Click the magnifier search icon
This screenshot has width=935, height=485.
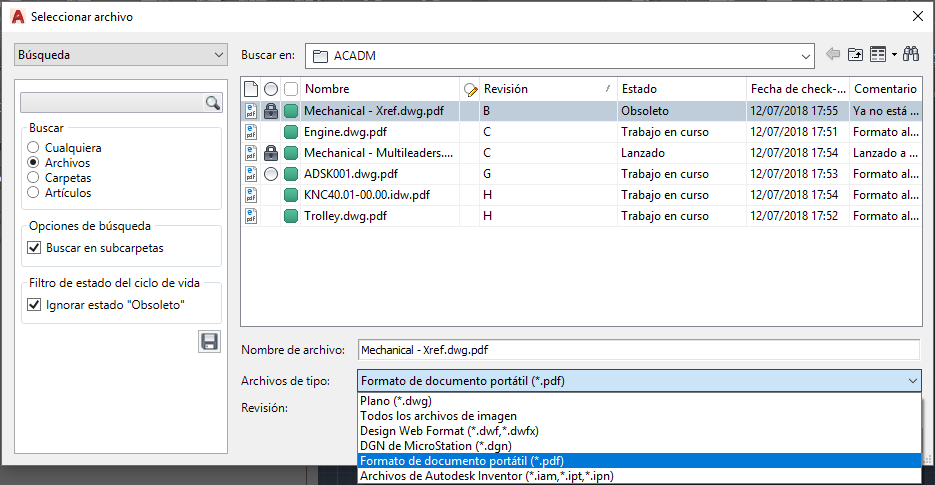coord(213,103)
